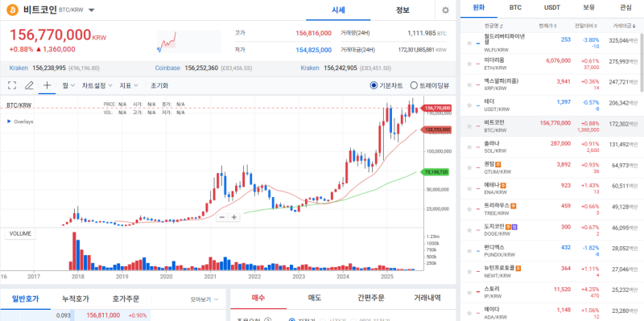Image resolution: width=644 pixels, height=321 pixels.
Task: Favorite star for 스토리 IP/KRW
Action: [x=469, y=292]
